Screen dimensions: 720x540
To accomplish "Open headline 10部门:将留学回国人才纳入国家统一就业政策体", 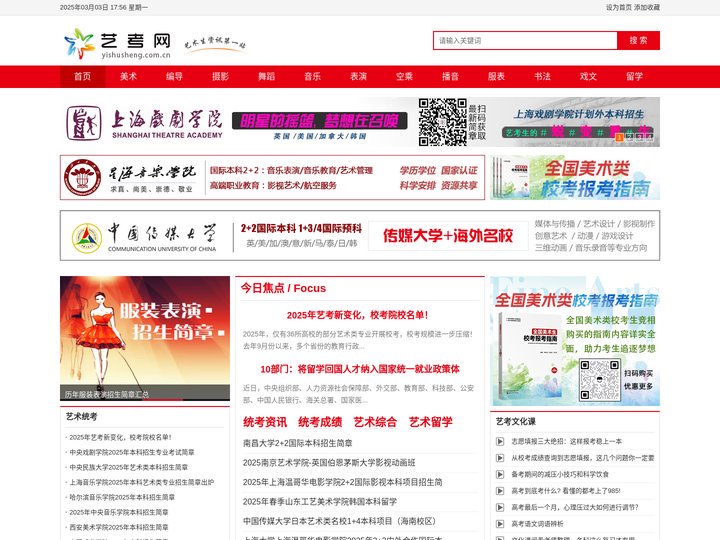I will 360,369.
